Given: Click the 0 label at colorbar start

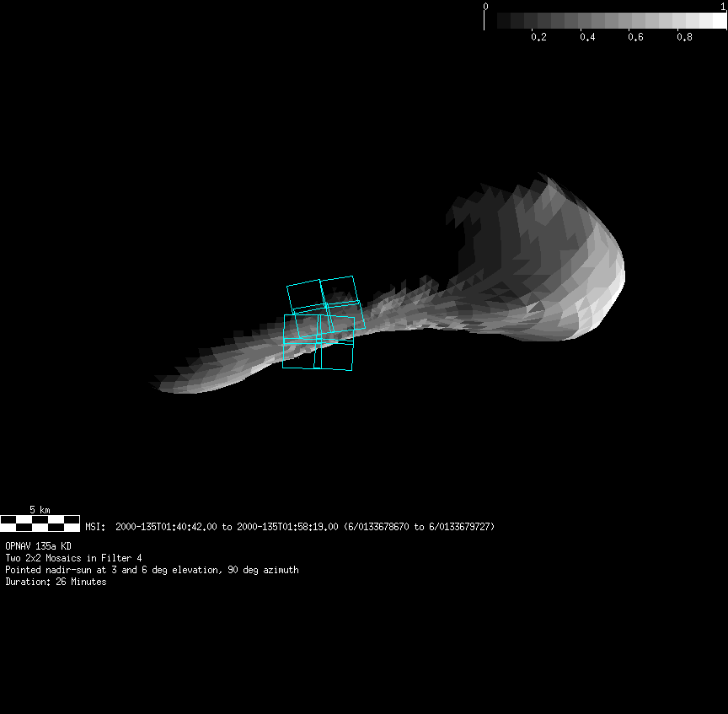Looking at the screenshot, I should (x=485, y=6).
